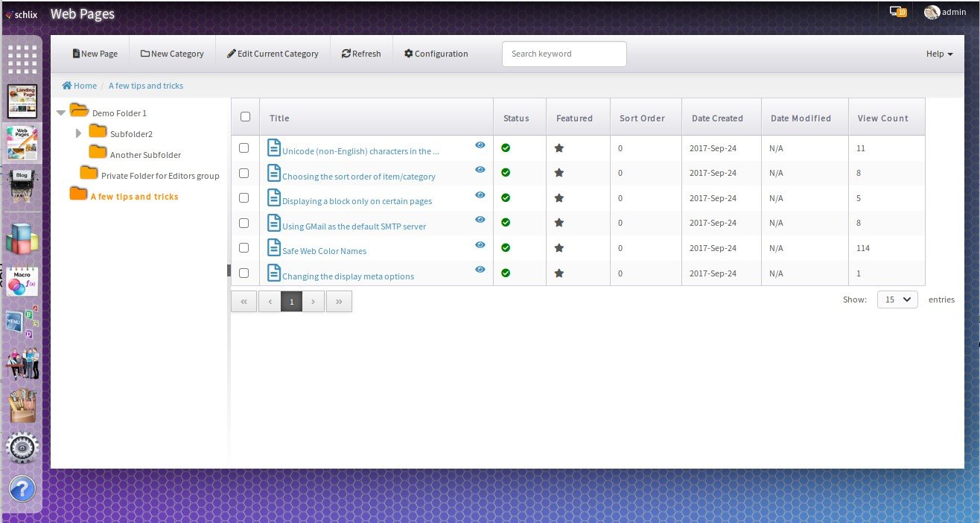Viewport: 980px width, 523px height.
Task: Expand the Subfolder2 tree node
Action: [x=79, y=133]
